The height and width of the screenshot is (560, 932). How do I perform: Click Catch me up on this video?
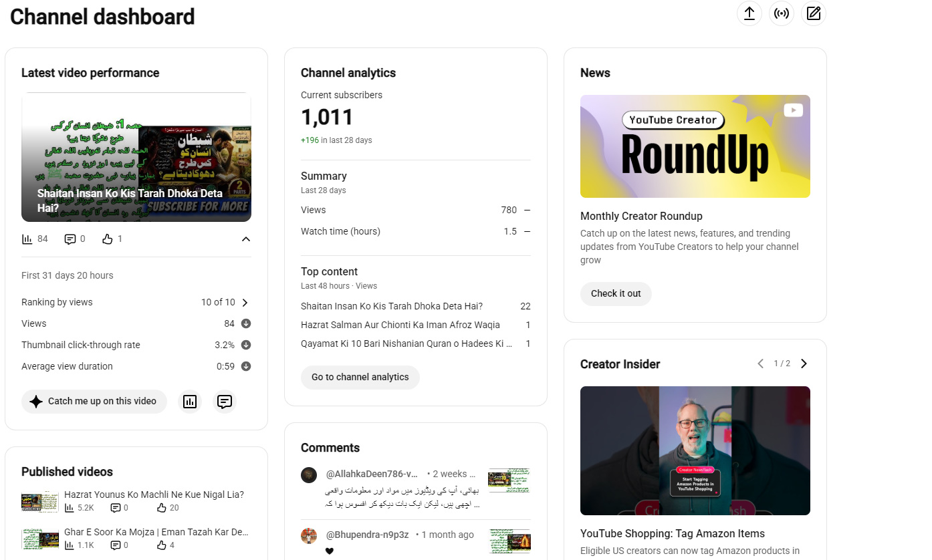pyautogui.click(x=94, y=402)
